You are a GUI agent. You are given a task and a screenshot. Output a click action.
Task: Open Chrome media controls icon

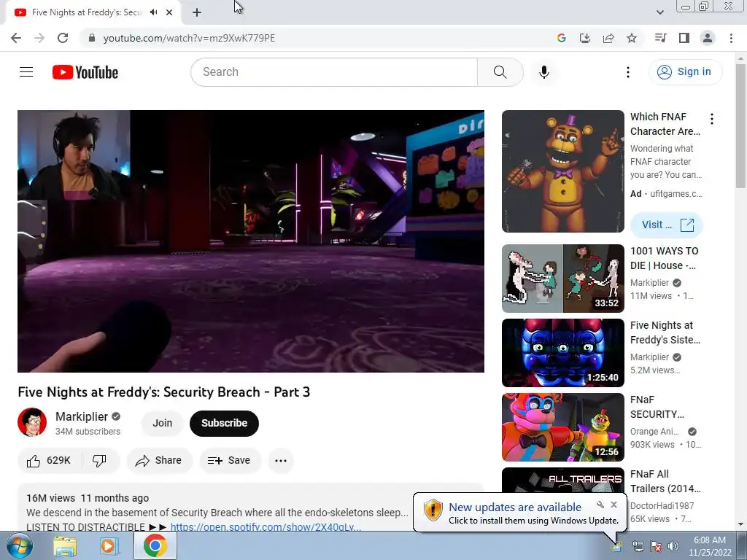[660, 38]
